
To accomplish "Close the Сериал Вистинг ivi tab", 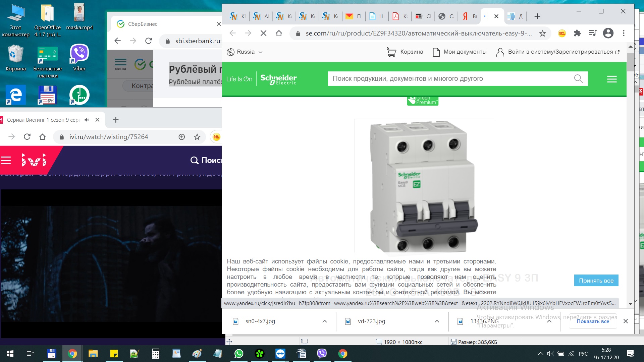I will (97, 120).
